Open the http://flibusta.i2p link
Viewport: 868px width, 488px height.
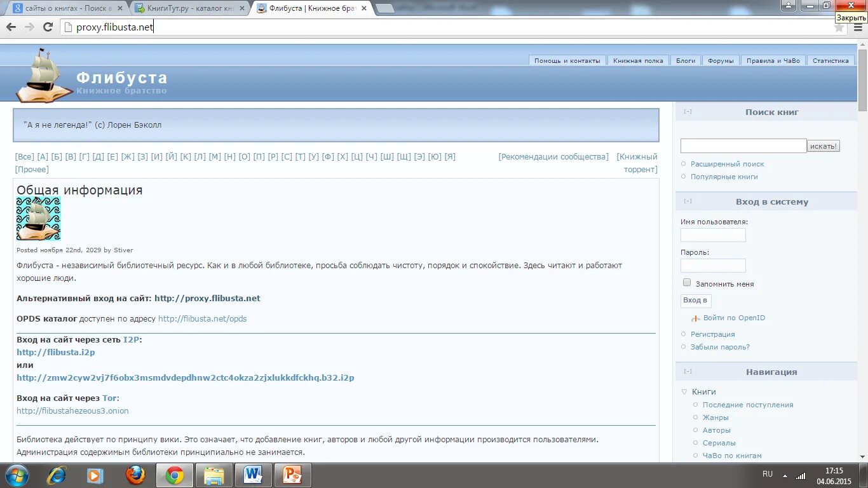pos(56,352)
